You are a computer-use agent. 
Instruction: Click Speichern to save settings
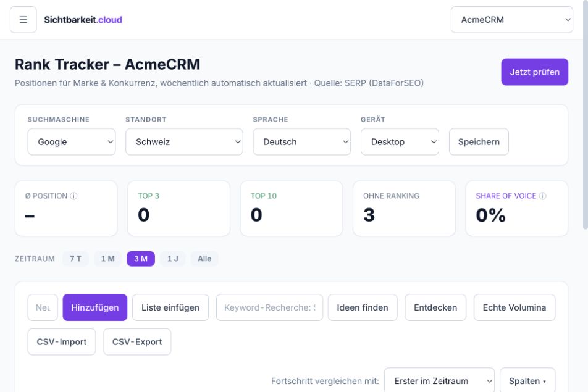point(479,141)
